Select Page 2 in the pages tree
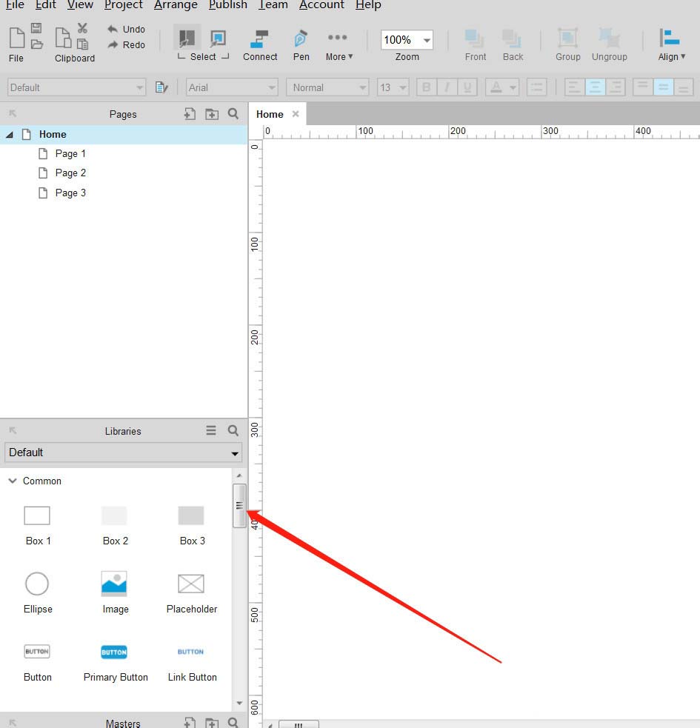Viewport: 700px width, 728px height. (x=70, y=173)
